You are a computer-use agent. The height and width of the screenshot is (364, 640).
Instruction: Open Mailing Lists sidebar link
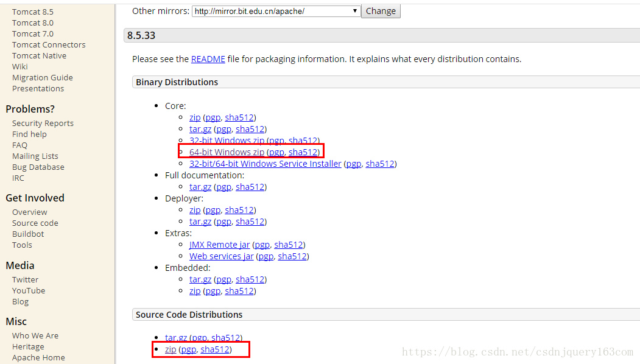pos(35,156)
